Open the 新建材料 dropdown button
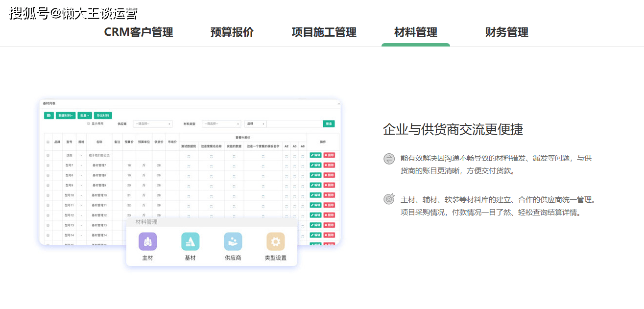The height and width of the screenshot is (309, 644). click(65, 116)
